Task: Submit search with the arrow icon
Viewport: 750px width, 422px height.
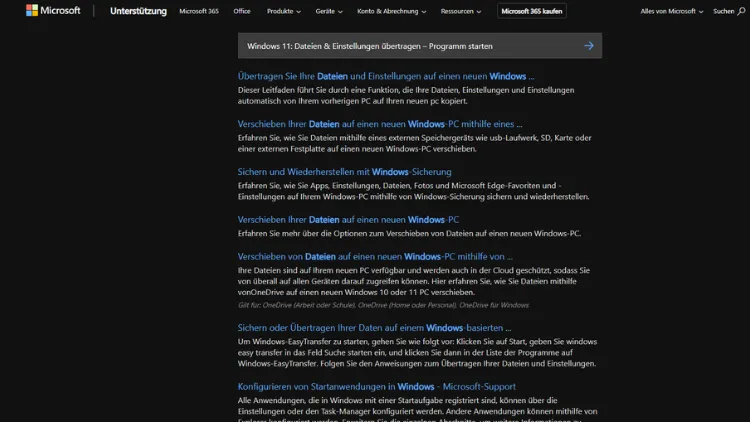Action: pyautogui.click(x=589, y=46)
